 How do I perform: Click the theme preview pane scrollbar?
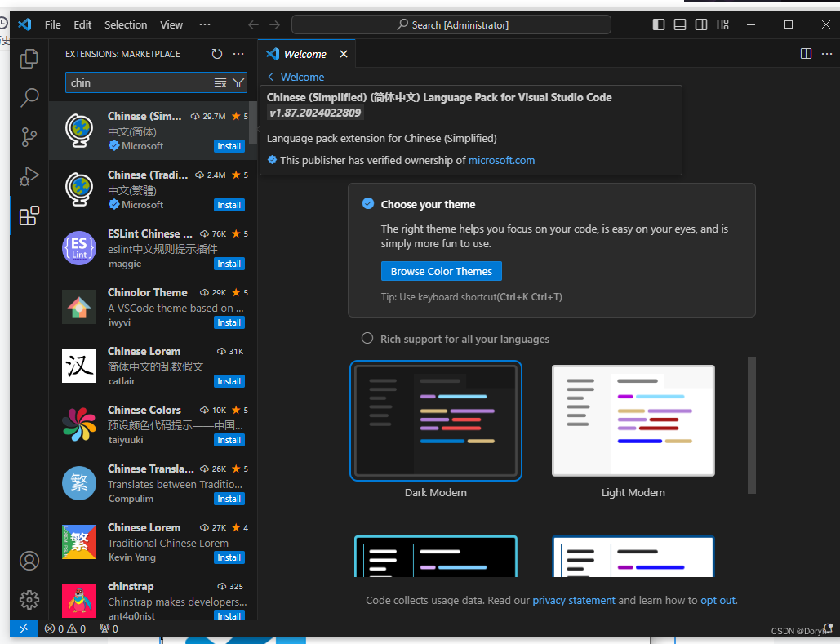point(752,425)
